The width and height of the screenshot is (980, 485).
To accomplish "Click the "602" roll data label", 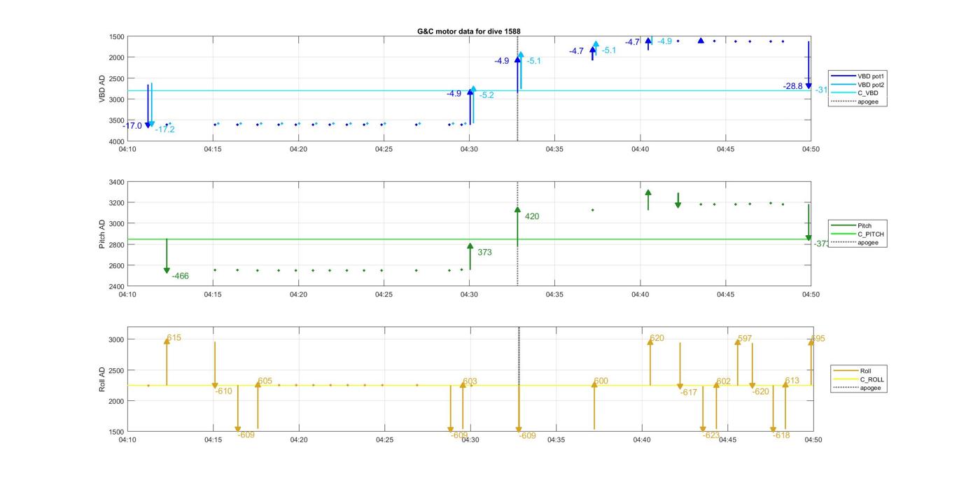I will pos(724,381).
